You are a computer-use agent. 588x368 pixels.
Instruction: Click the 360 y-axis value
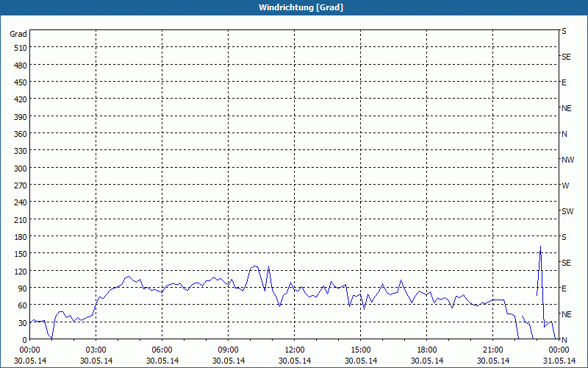pos(21,134)
